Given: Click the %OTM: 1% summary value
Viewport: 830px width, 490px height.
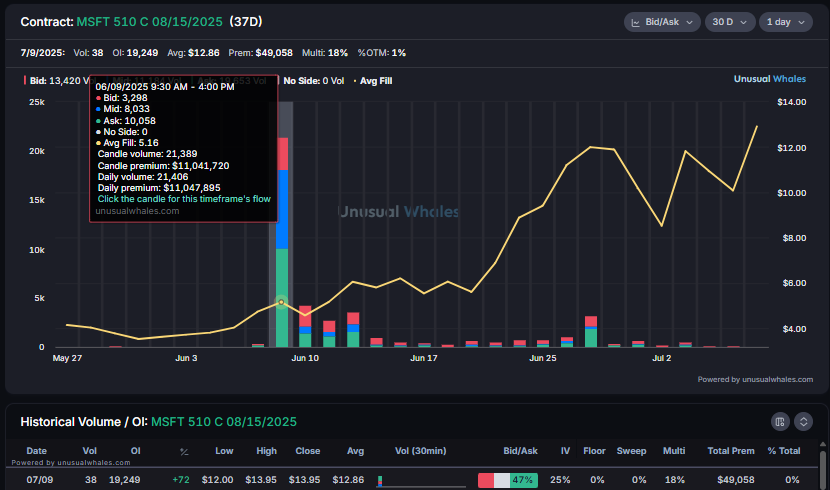Looking at the screenshot, I should [x=382, y=53].
